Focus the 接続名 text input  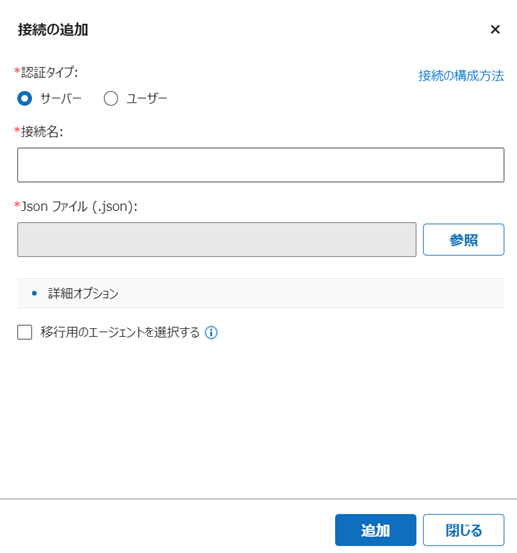pyautogui.click(x=261, y=165)
